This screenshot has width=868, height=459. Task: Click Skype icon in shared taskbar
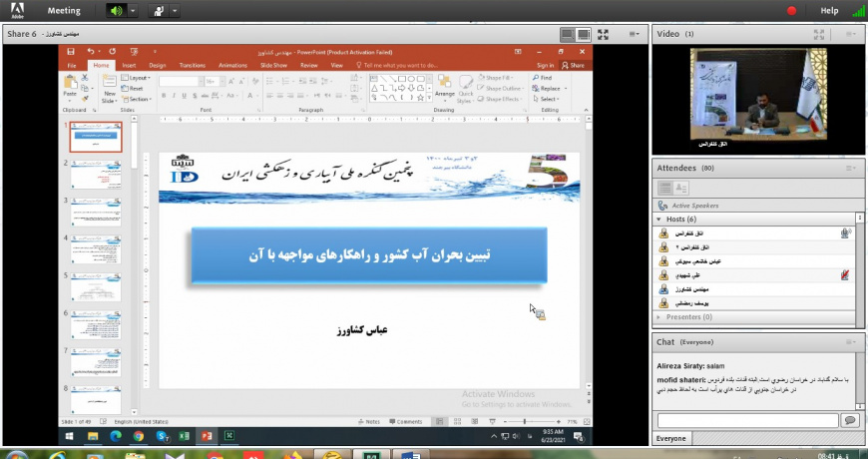tap(163, 436)
